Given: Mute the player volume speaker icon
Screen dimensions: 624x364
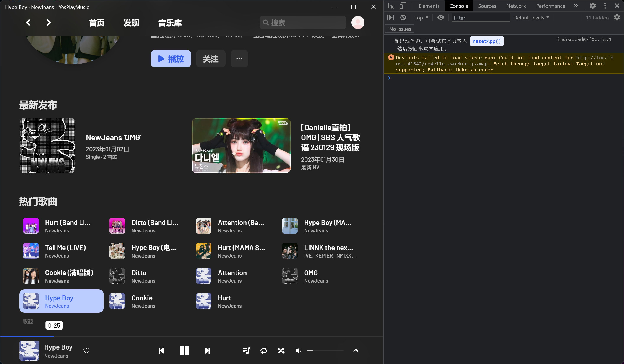Looking at the screenshot, I should [x=298, y=350].
